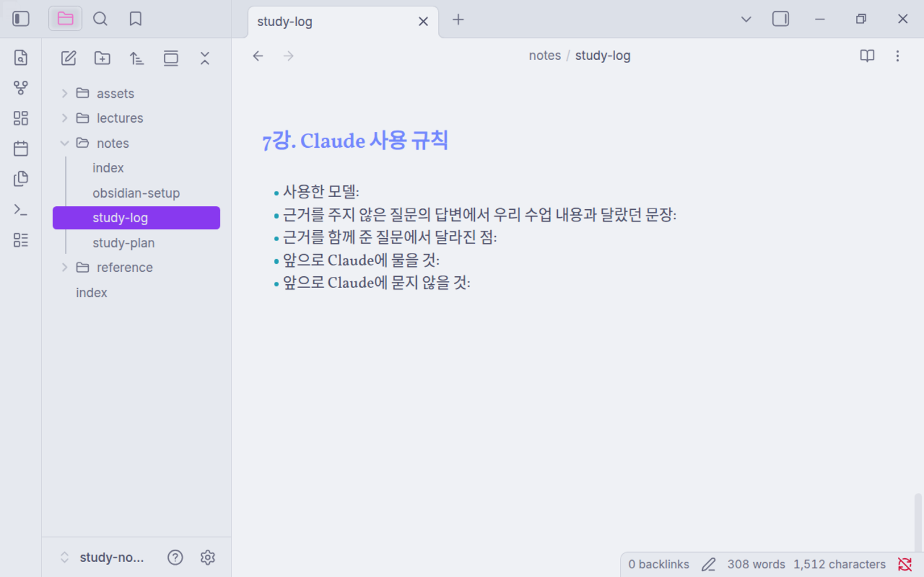Switch to the study-log tab
Viewport: 924px width, 577px height.
(343, 22)
